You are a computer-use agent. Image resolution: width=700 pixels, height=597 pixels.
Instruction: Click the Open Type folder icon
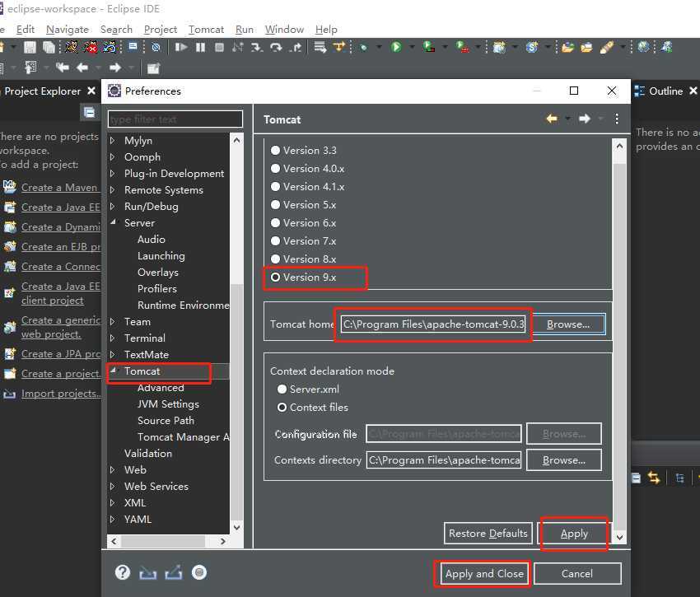(567, 47)
